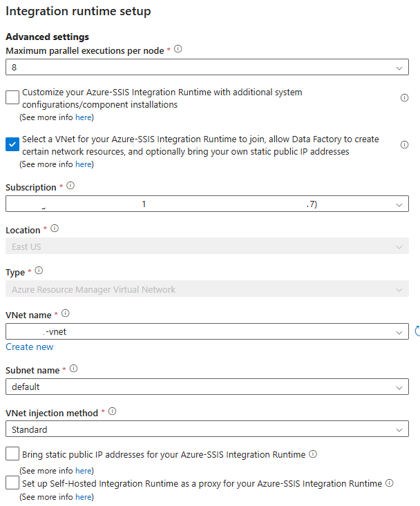The image size is (420, 506).
Task: Expand the Subscription dropdown
Action: pos(207,204)
